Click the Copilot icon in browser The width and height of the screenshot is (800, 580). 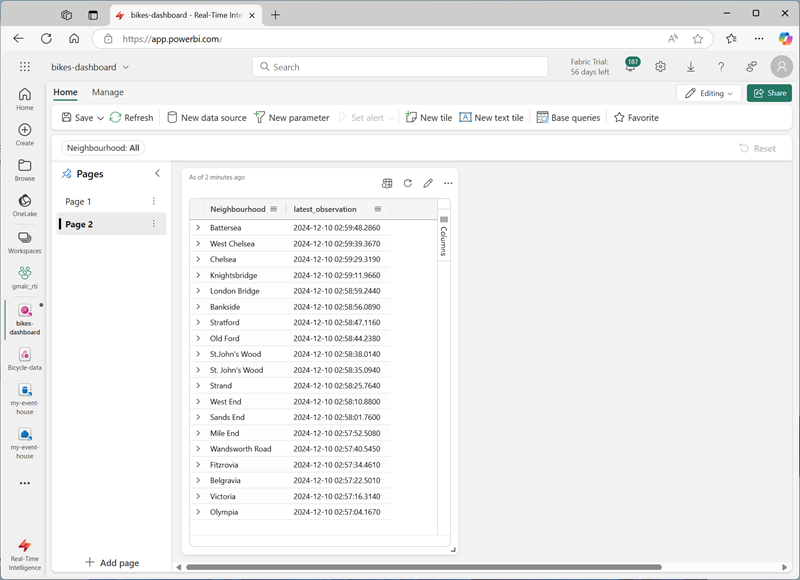click(785, 39)
